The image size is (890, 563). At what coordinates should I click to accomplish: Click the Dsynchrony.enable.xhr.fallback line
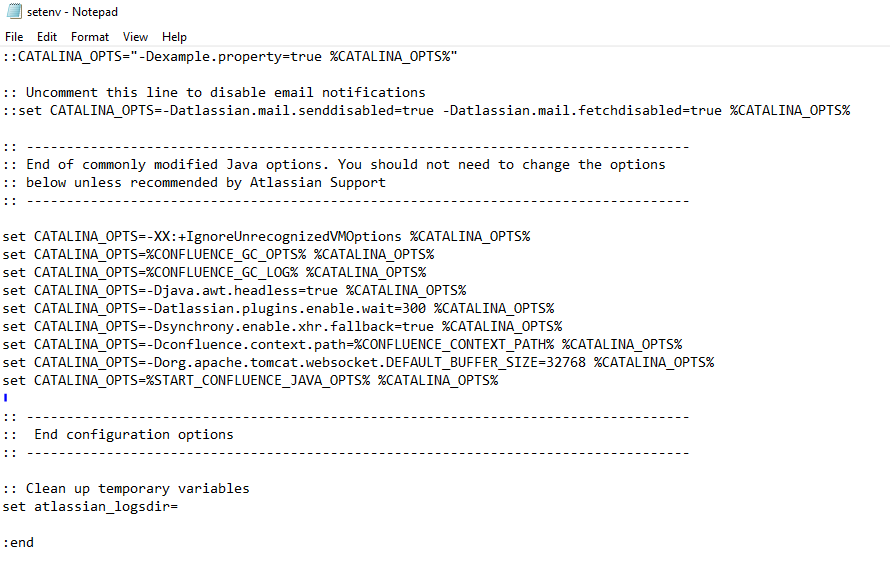[282, 327]
